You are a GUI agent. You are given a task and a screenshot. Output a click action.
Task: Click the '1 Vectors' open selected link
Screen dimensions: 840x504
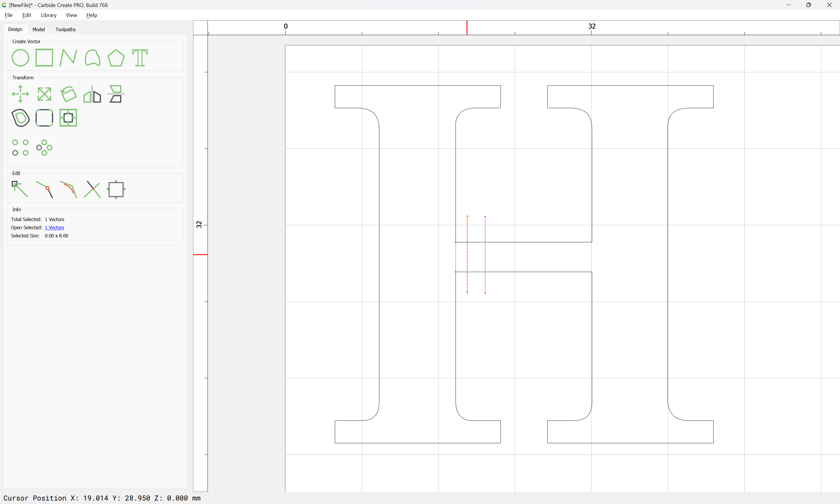click(54, 228)
